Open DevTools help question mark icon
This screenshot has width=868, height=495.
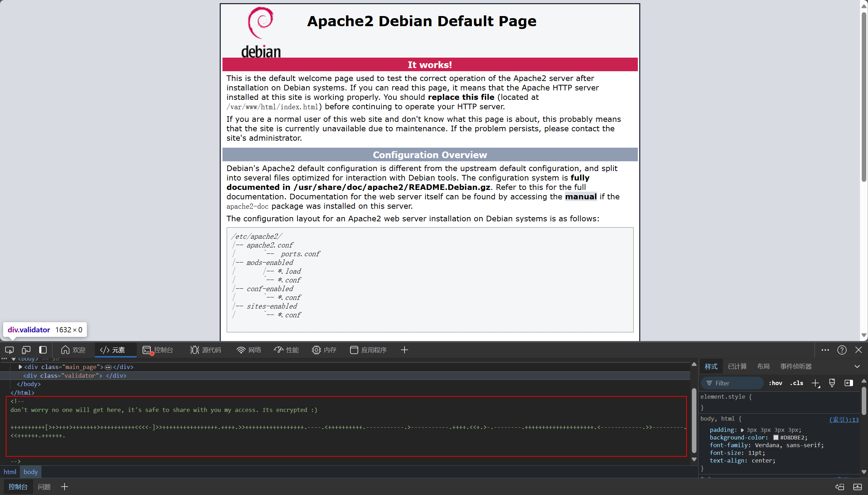[x=842, y=350]
